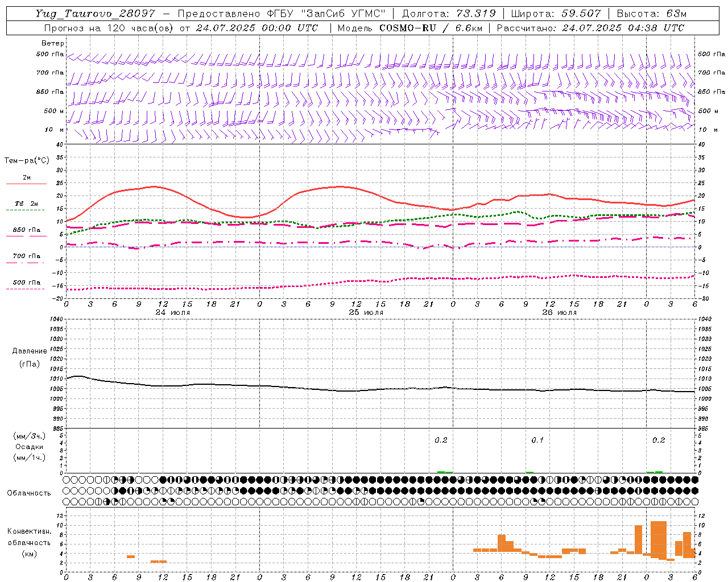Click the 0.2 precipitation value on 25 июля
728x582 pixels.
tap(441, 440)
